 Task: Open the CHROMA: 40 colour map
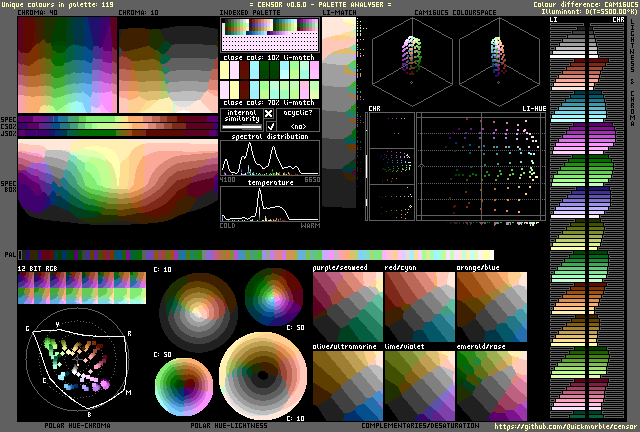click(67, 65)
